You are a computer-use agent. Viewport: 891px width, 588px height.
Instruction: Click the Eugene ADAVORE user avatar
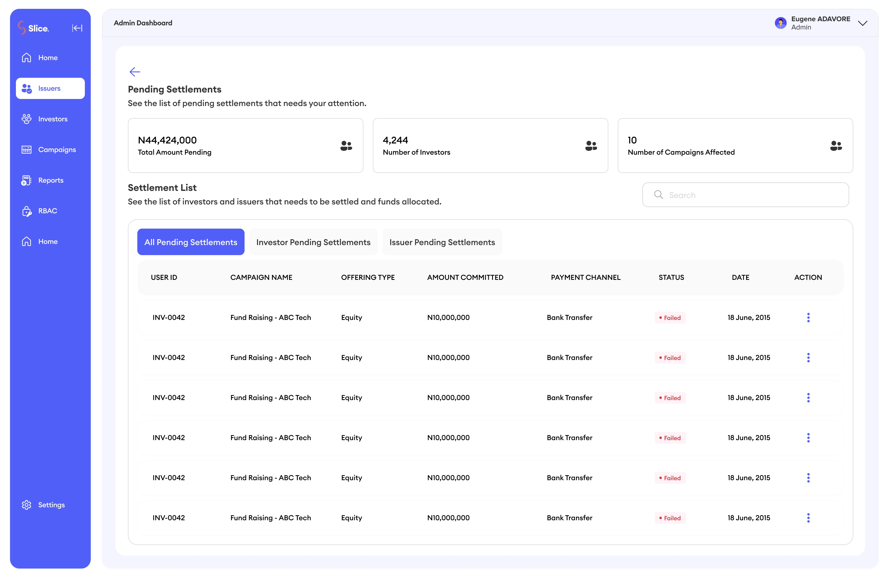(781, 23)
